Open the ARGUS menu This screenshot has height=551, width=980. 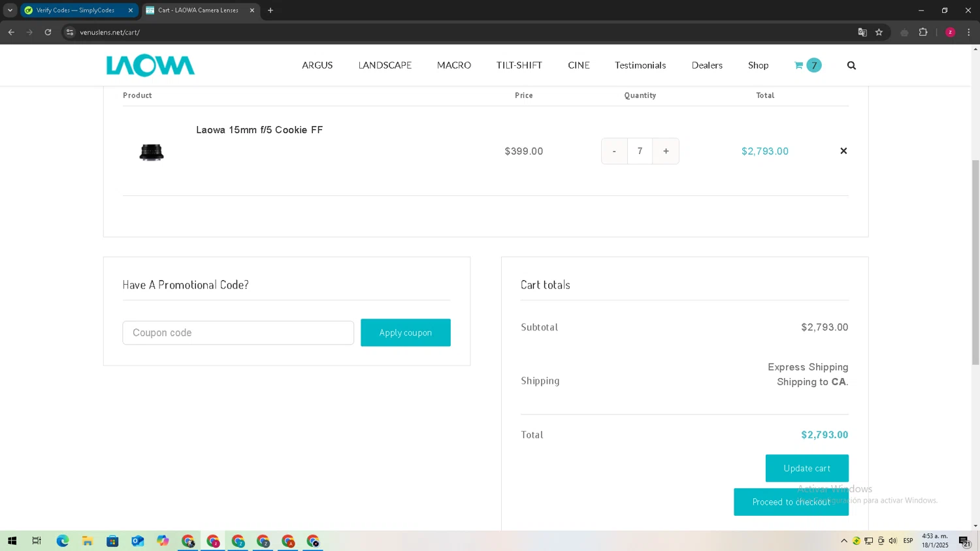pyautogui.click(x=318, y=65)
